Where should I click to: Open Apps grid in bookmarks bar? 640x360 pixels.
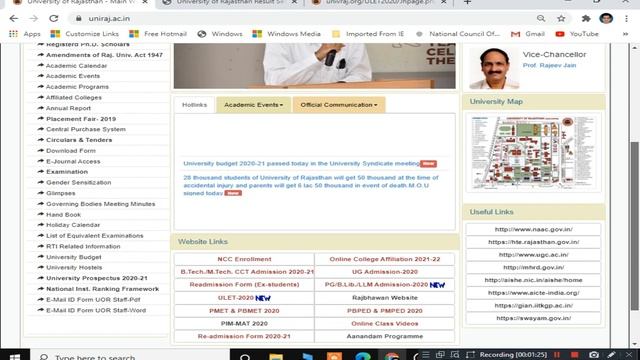tap(24, 34)
